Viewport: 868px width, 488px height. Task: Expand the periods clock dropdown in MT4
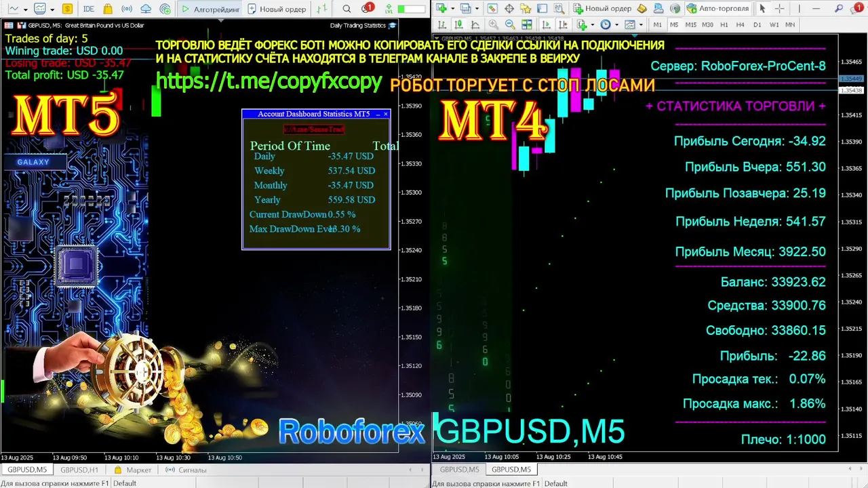point(616,25)
